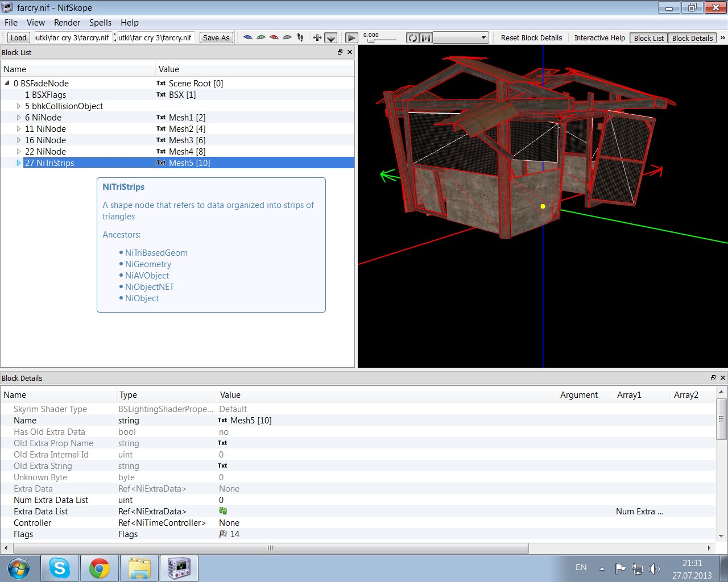Image resolution: width=728 pixels, height=582 pixels.
Task: Click the Flags value flag icon
Action: 223,534
